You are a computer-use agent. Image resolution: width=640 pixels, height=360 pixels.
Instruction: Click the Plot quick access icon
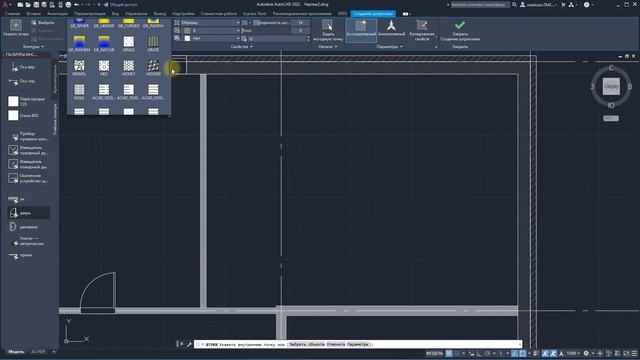68,4
